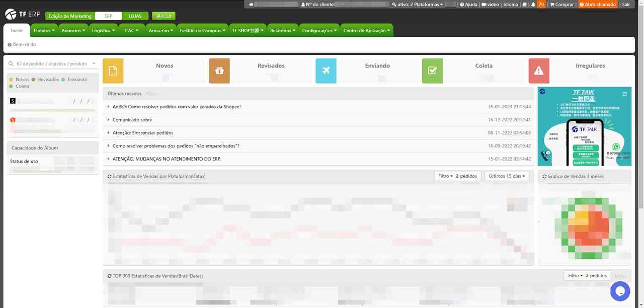644x308 pixels.
Task: Open the Últimos 15 dias dropdown
Action: tap(507, 176)
